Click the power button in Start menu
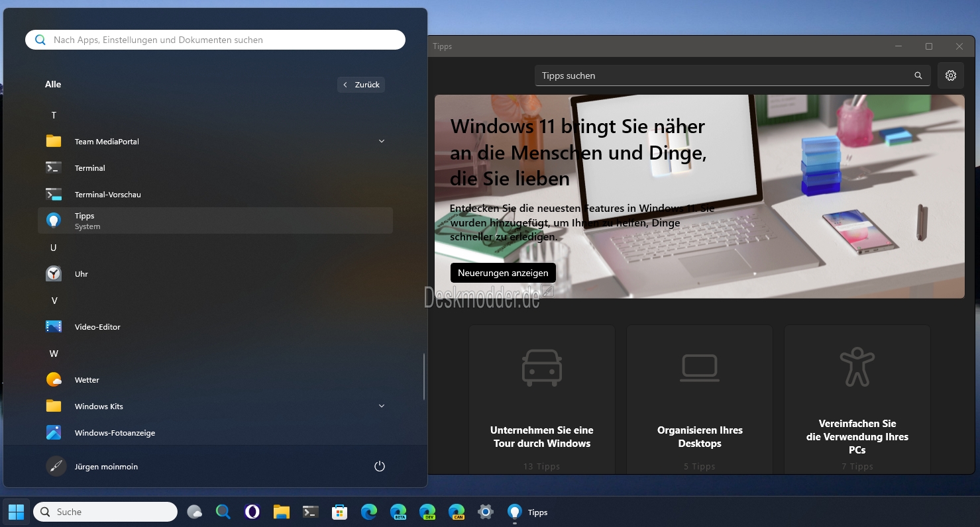 click(x=380, y=466)
